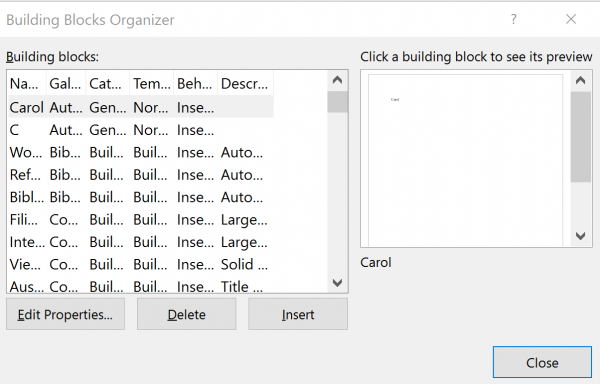Select the Fili... cover page entry
The width and height of the screenshot is (600, 384).
(141, 220)
